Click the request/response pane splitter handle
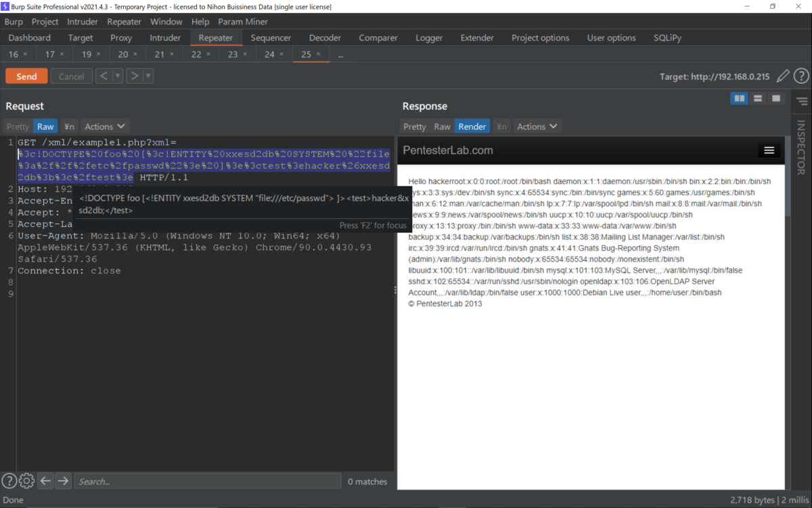 pos(396,290)
